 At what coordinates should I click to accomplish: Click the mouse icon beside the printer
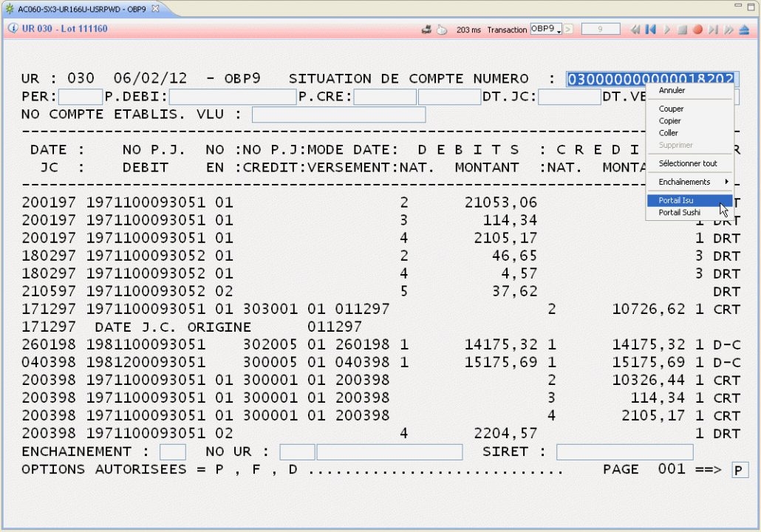(x=442, y=30)
